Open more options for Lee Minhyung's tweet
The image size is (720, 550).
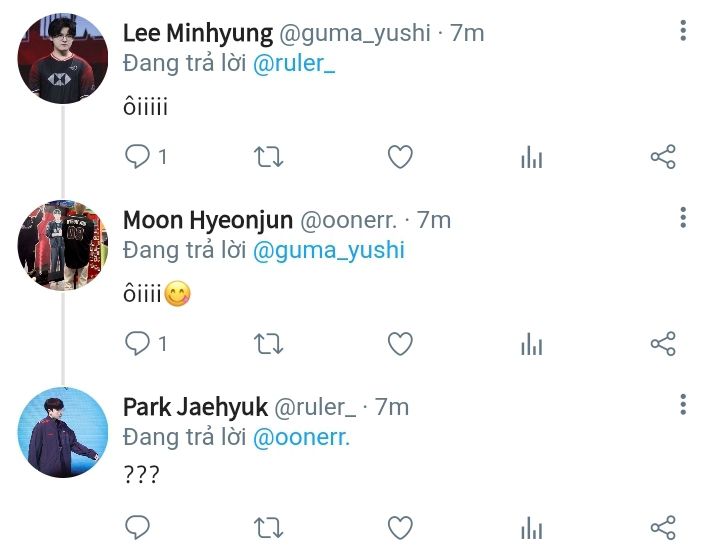coord(683,31)
